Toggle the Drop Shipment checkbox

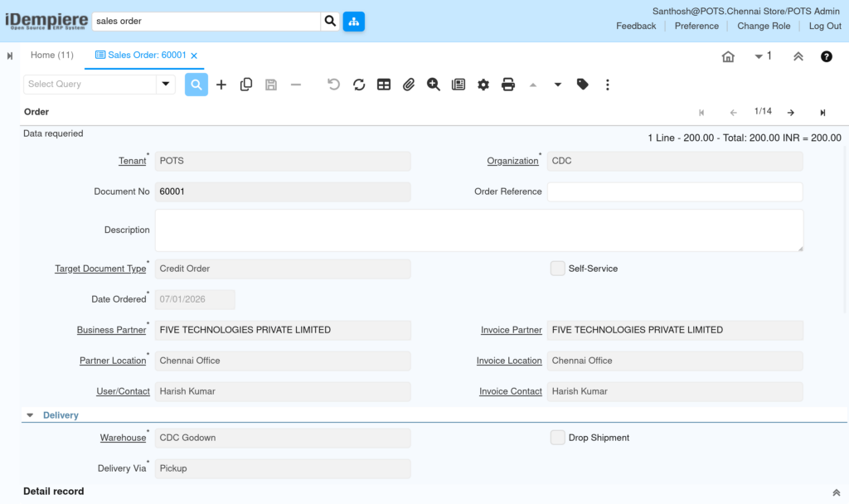pos(558,438)
